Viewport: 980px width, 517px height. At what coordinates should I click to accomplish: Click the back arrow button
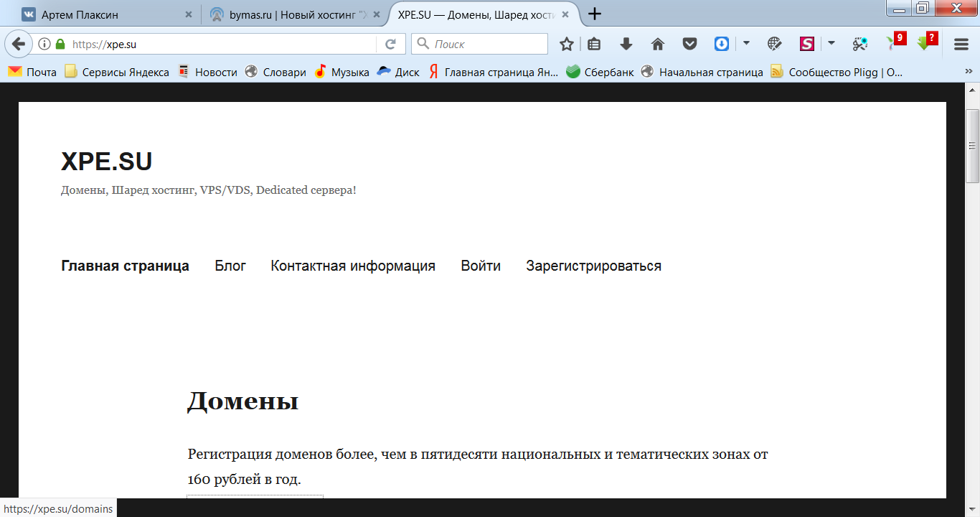point(18,45)
